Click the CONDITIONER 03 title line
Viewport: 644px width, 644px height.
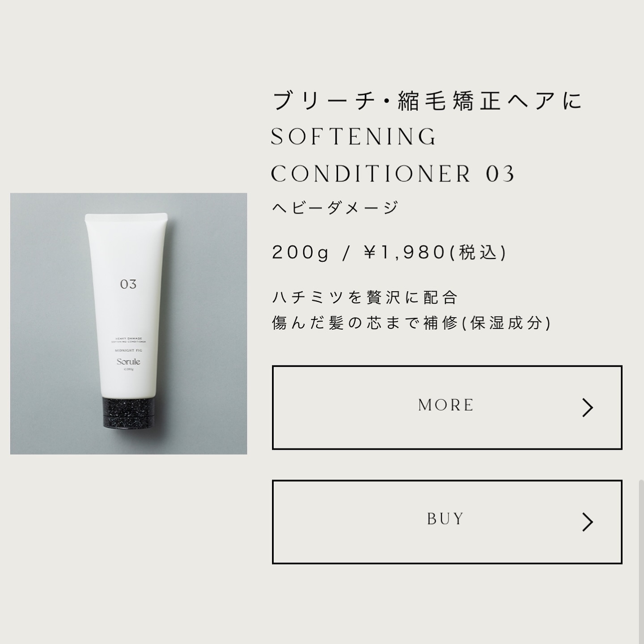coord(394,174)
